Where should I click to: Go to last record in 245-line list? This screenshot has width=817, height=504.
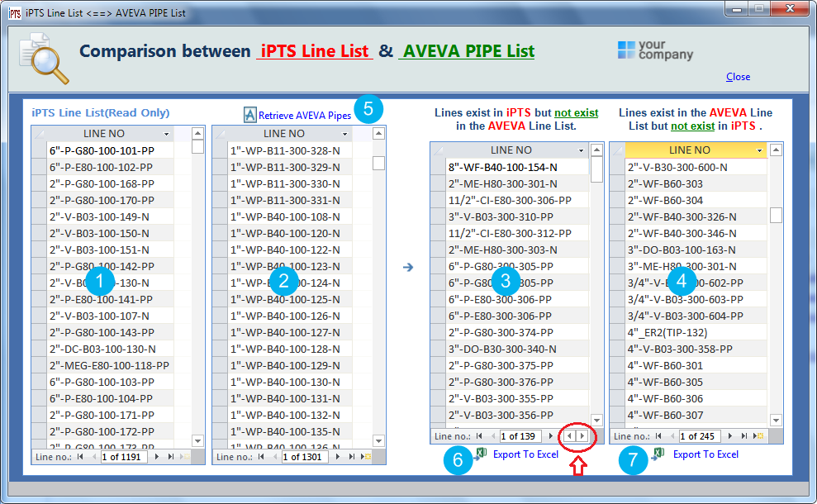[744, 436]
